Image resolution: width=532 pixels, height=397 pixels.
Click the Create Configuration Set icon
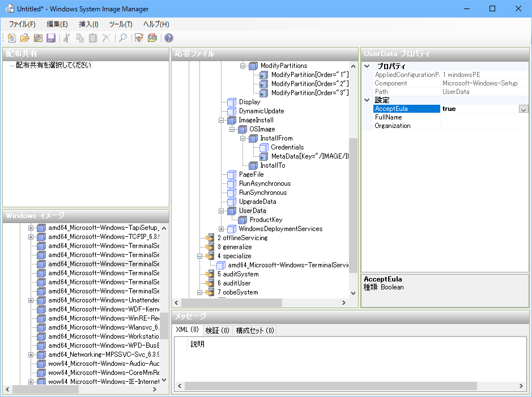[x=152, y=38]
